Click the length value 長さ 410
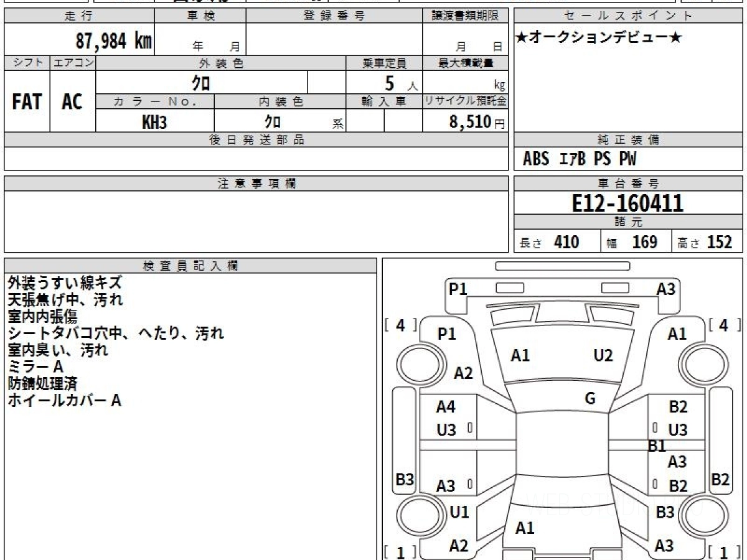 pyautogui.click(x=550, y=242)
